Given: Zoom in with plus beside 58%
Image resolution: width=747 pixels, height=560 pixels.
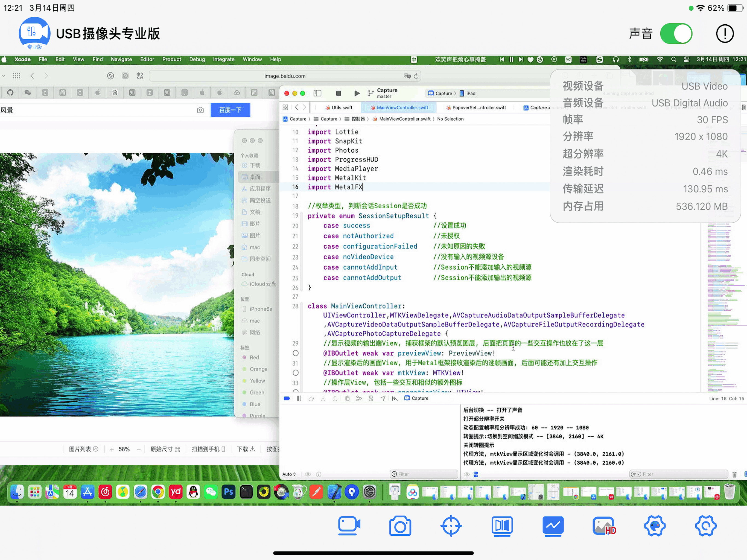Looking at the screenshot, I should tap(112, 450).
